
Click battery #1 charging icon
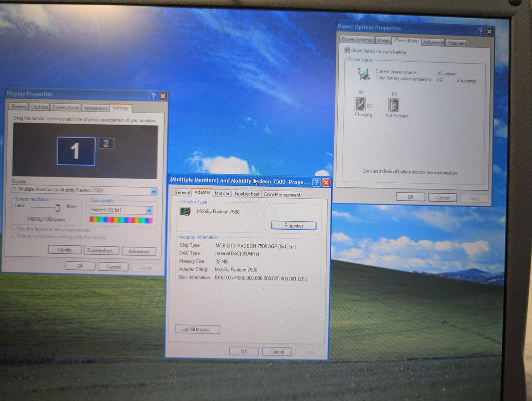click(360, 104)
